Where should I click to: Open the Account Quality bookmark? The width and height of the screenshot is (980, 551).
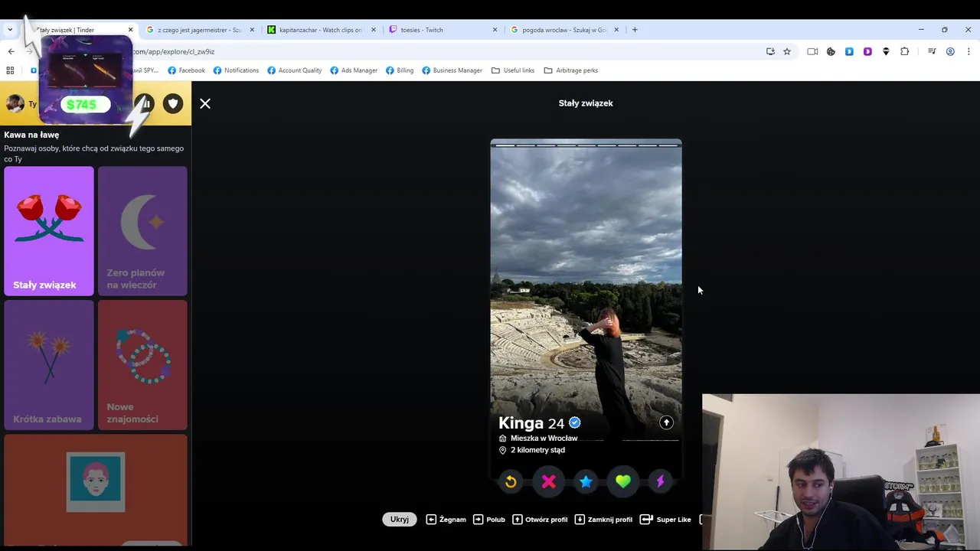point(295,70)
